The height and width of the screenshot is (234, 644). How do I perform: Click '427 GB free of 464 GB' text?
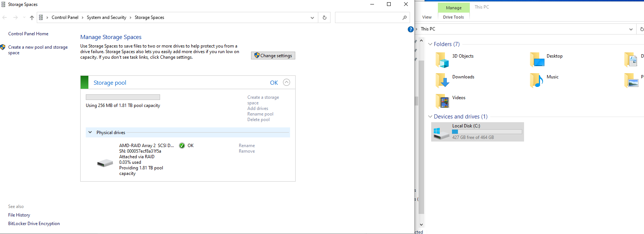click(473, 137)
